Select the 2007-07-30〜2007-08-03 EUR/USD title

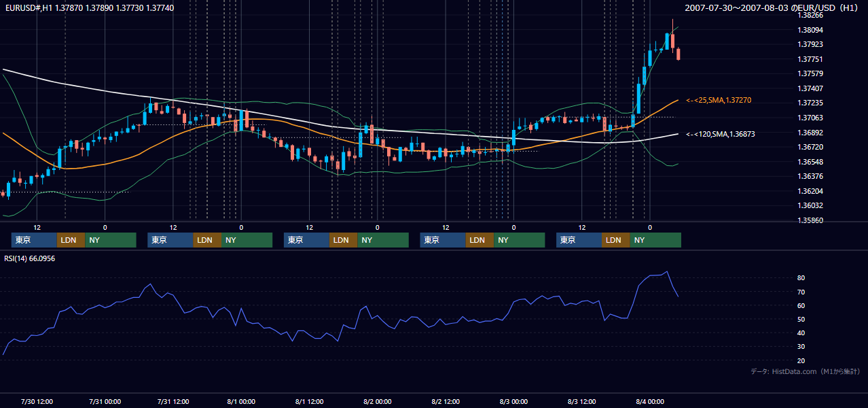coord(773,7)
